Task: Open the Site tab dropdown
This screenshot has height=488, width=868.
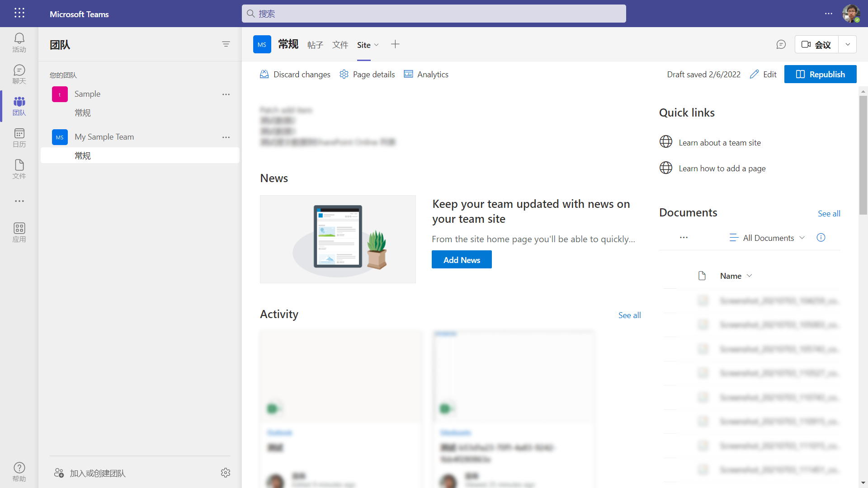Action: point(377,45)
